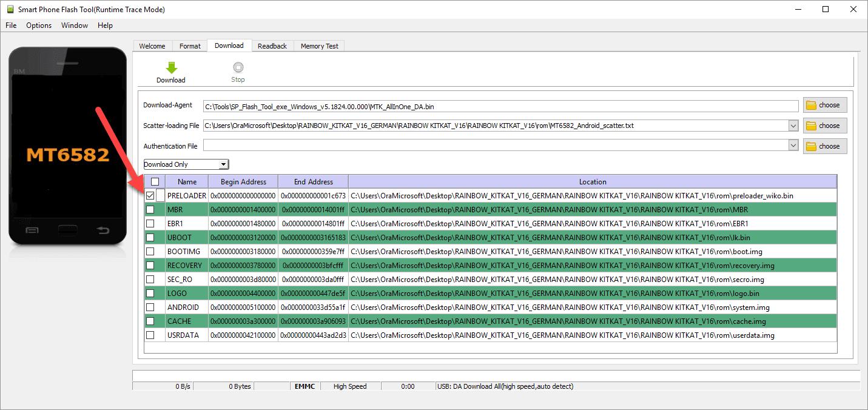Click the Scatter-loading File path field
Image resolution: width=868 pixels, height=410 pixels.
pos(496,126)
